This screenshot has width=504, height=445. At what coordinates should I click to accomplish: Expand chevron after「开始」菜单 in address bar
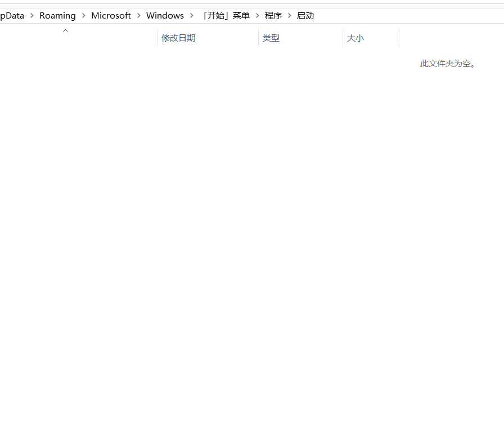tap(258, 15)
